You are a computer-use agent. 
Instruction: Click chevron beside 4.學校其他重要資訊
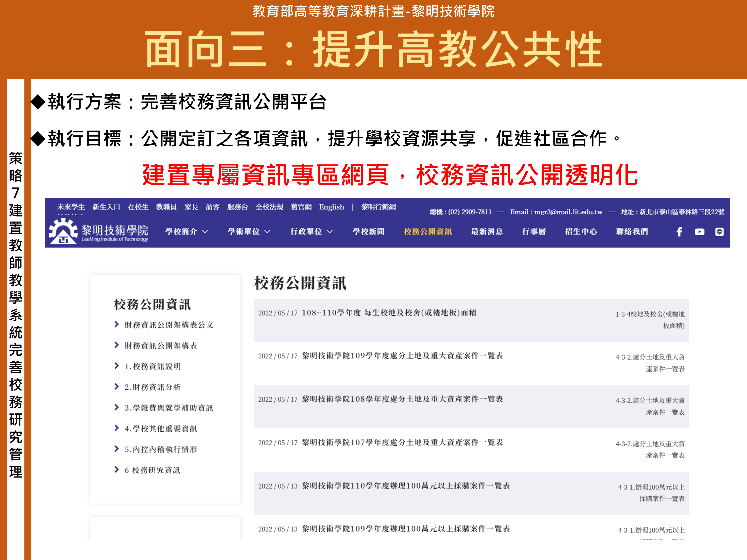pos(117,428)
